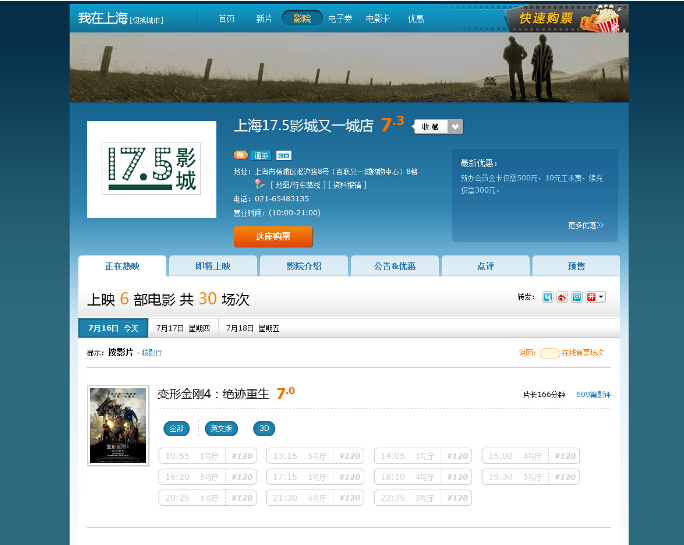This screenshot has width=684, height=545.
Task: Open the 资料报错 link
Action: (x=347, y=185)
